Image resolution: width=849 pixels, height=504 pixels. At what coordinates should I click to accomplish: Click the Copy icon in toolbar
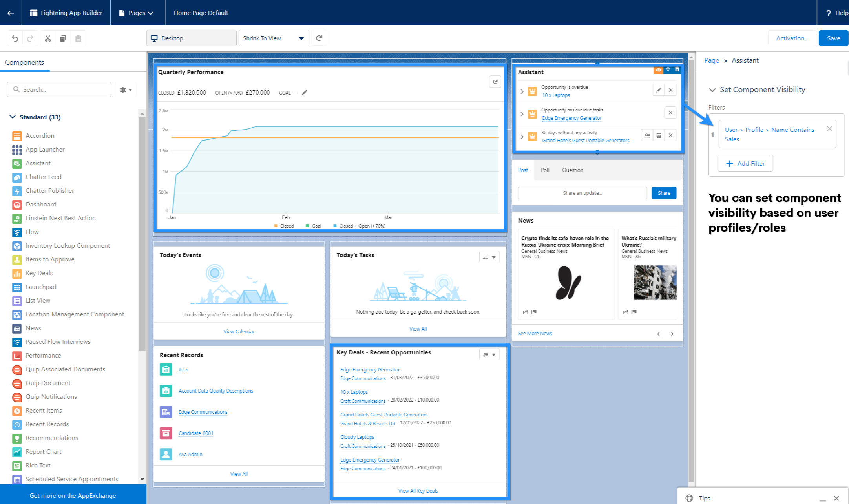63,38
